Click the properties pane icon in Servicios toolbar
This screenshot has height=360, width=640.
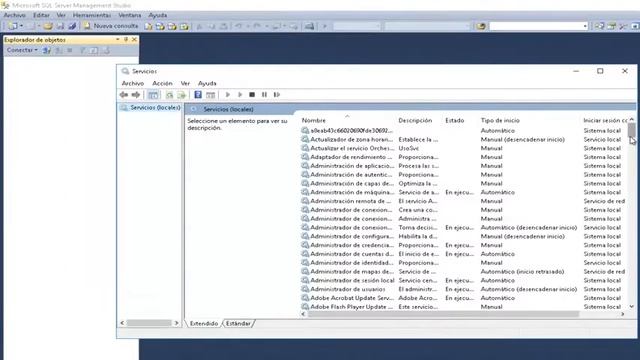(x=211, y=95)
